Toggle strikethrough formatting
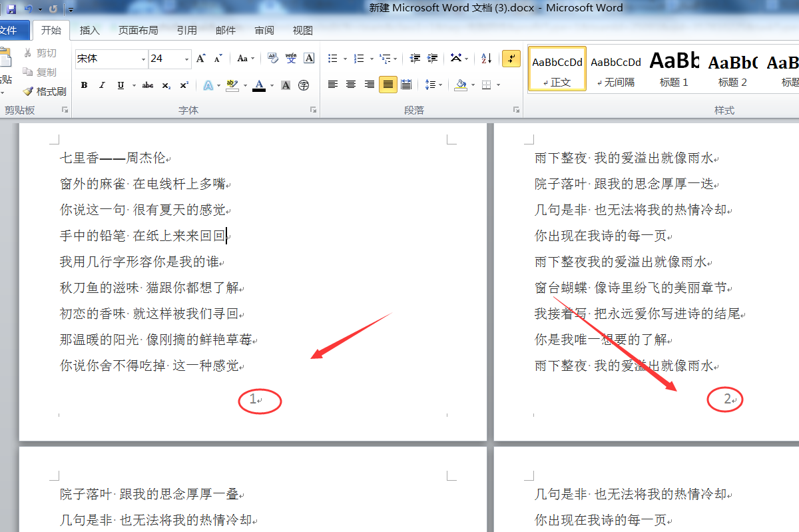Image resolution: width=799 pixels, height=532 pixels. pos(148,85)
